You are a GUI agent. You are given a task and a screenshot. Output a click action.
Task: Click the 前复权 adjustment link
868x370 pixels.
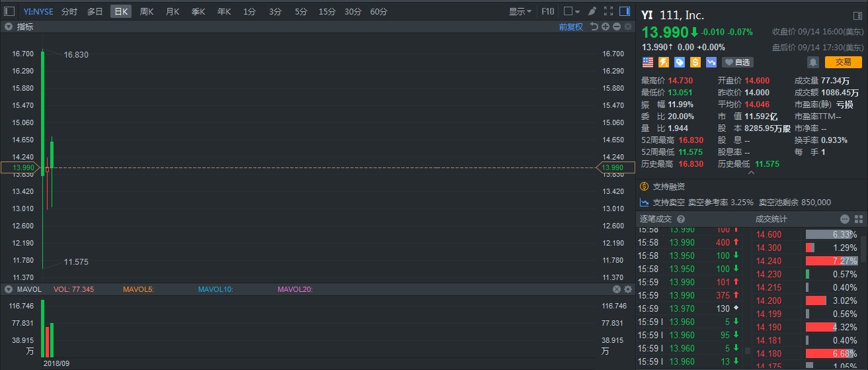point(571,26)
